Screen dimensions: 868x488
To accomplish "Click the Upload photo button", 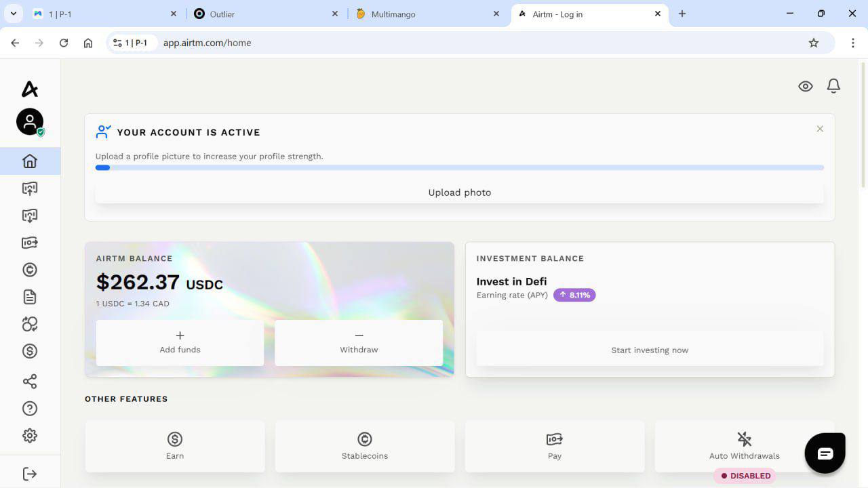I will click(x=460, y=192).
